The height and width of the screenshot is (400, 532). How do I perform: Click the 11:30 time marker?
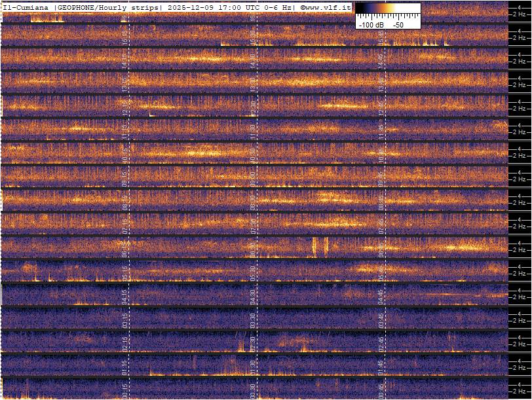(253, 130)
